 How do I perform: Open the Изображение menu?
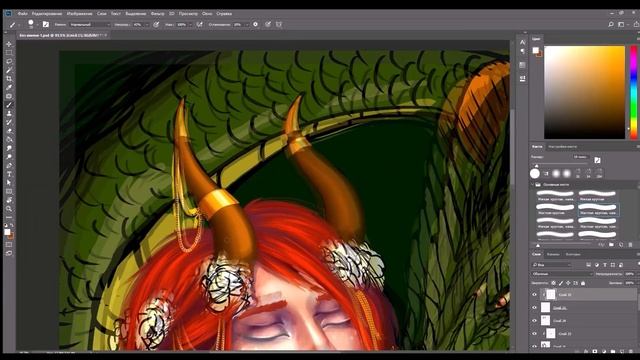[79, 13]
